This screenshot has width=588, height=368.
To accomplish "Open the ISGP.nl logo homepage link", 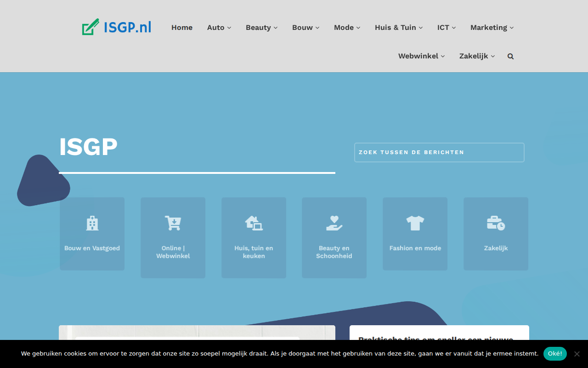I will tap(117, 27).
